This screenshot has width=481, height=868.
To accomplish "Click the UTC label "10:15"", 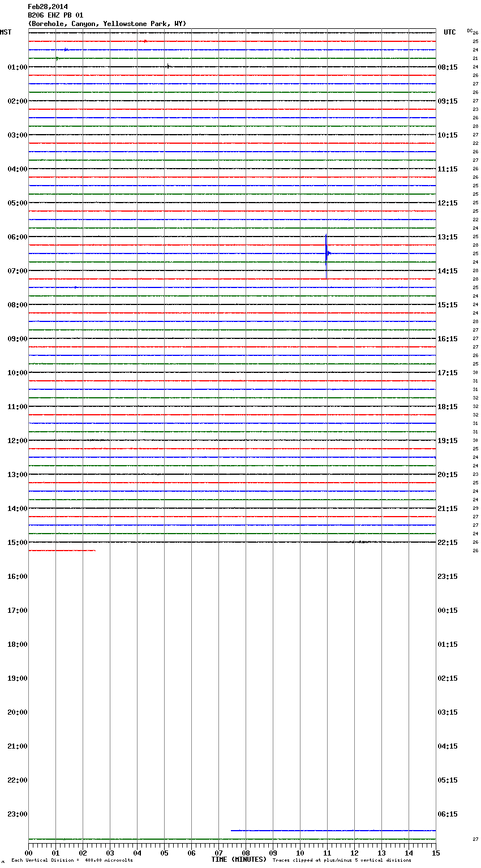I will click(448, 135).
